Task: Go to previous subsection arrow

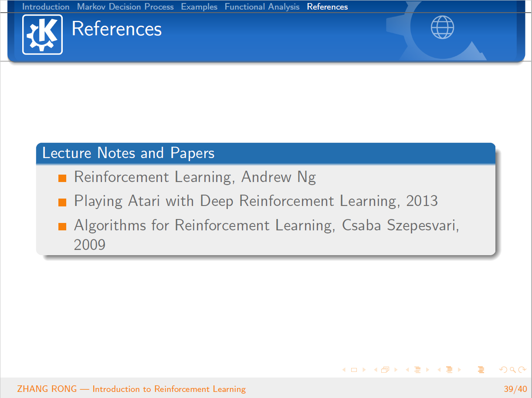Action: pyautogui.click(x=407, y=370)
